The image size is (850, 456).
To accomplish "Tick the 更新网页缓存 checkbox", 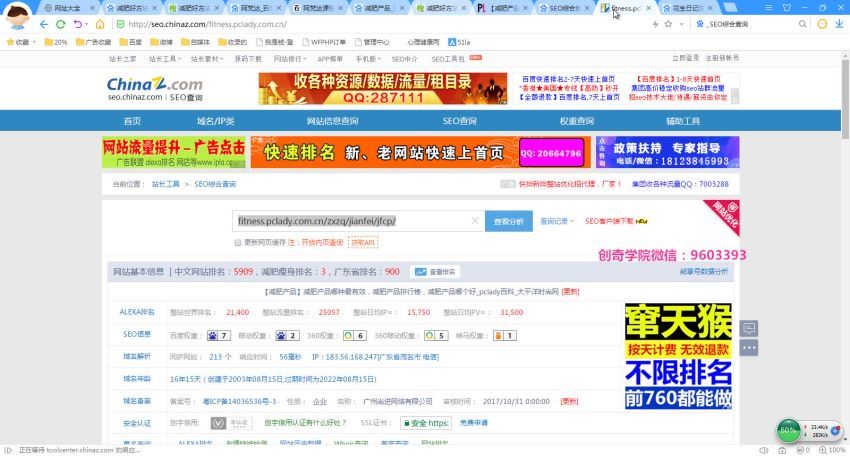I will pos(237,243).
